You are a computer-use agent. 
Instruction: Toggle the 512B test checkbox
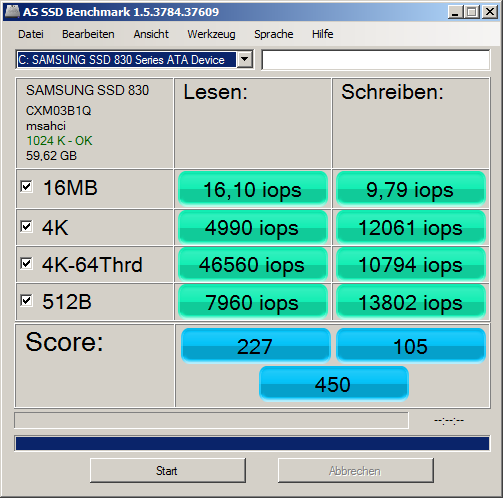pyautogui.click(x=26, y=301)
